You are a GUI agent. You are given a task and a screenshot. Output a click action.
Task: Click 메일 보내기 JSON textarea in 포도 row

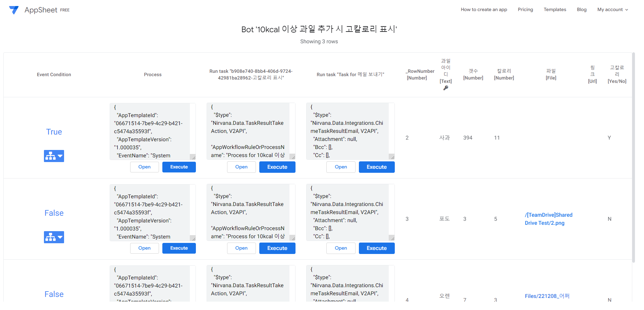click(x=351, y=212)
